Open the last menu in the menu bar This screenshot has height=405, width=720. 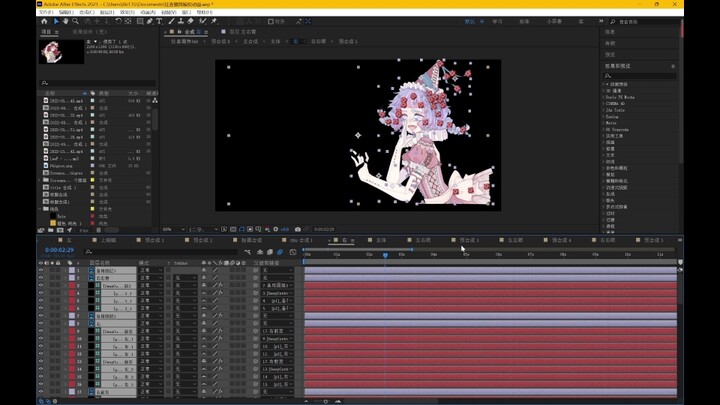point(204,12)
